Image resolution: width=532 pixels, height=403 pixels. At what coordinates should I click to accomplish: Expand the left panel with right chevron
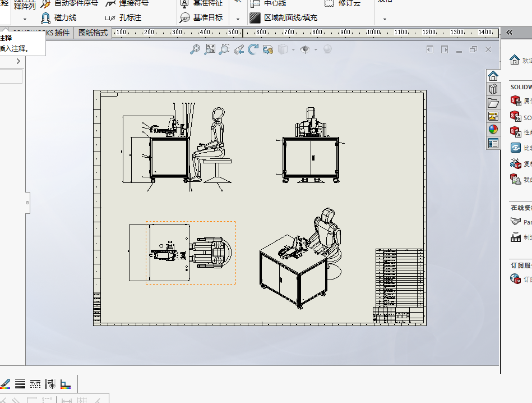(x=18, y=61)
